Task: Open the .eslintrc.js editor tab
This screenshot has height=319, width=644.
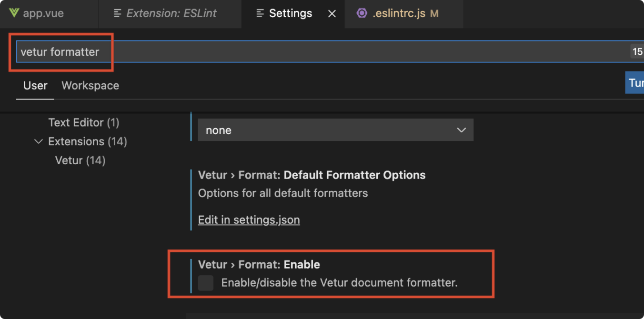Action: (x=399, y=13)
